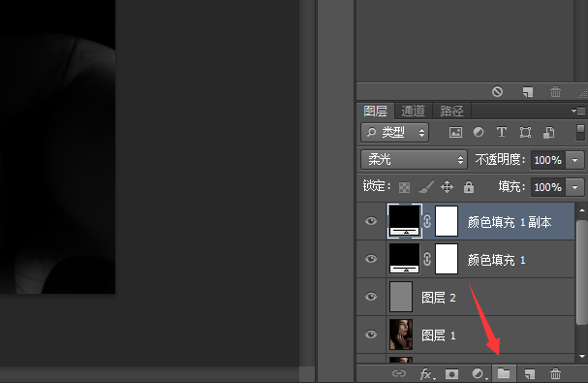This screenshot has height=383, width=588.
Task: Filter for pixel layers
Action: 455,132
